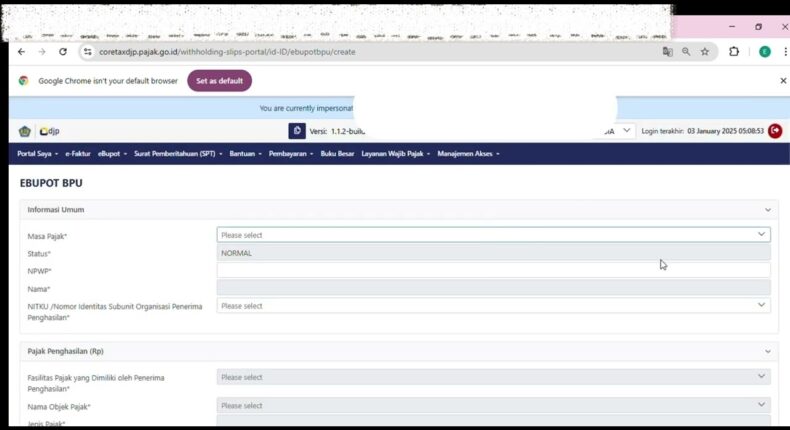Open the NITKU subunit organisasi dropdown
Image resolution: width=790 pixels, height=430 pixels.
pyautogui.click(x=493, y=306)
